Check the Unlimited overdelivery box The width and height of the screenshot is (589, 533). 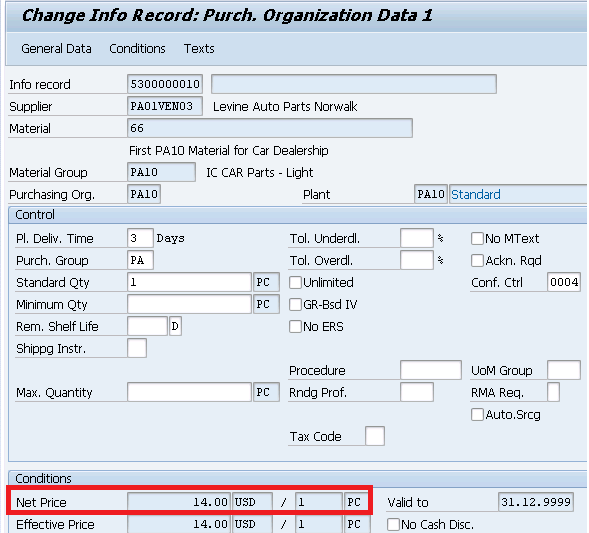[x=295, y=282]
